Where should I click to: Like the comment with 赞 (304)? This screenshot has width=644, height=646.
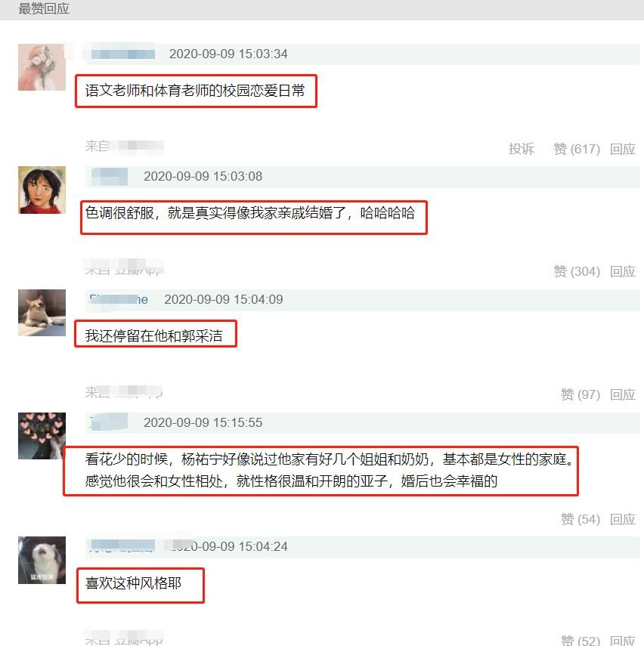577,271
